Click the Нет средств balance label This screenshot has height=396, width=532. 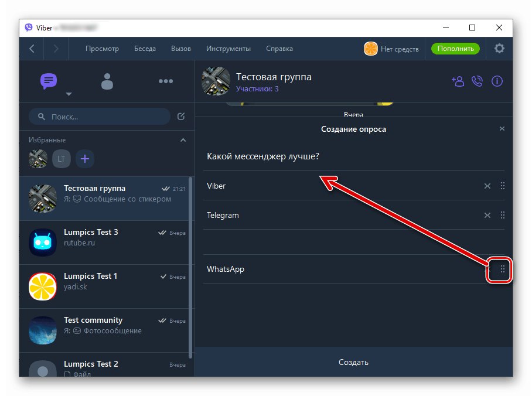(x=400, y=49)
